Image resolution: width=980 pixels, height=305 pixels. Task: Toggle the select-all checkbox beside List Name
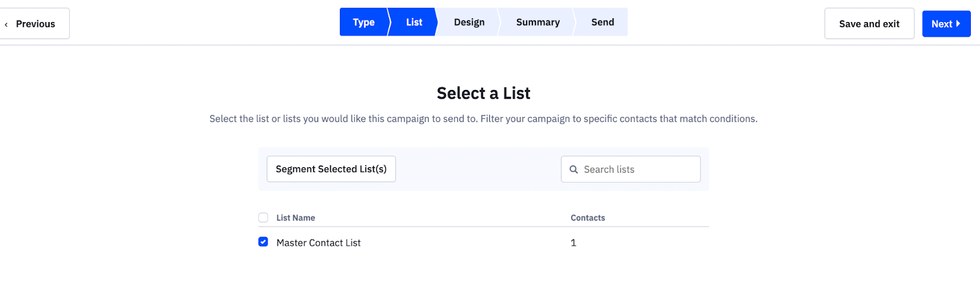tap(263, 217)
